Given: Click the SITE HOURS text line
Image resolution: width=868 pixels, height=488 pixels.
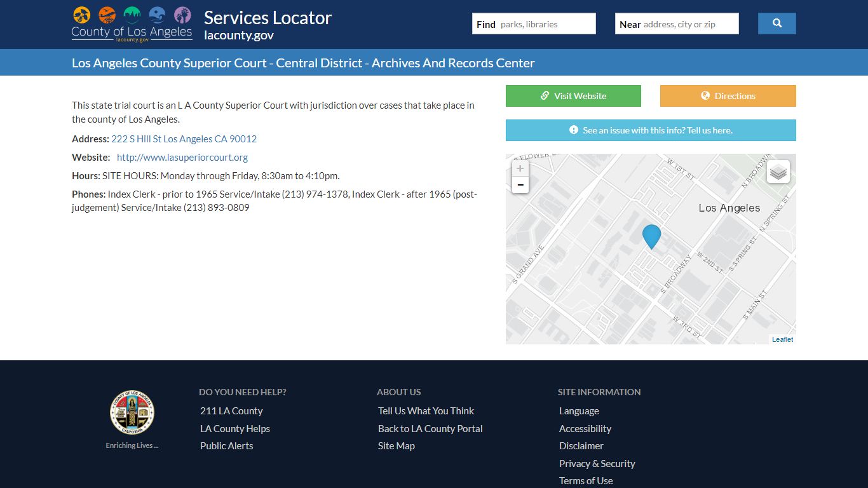Looking at the screenshot, I should click(x=206, y=175).
